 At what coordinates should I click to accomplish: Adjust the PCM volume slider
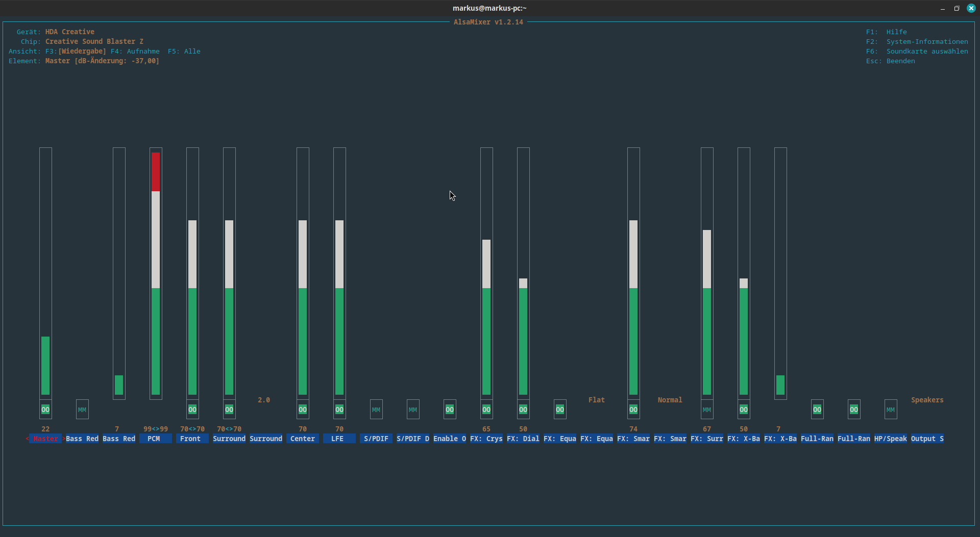(x=156, y=273)
